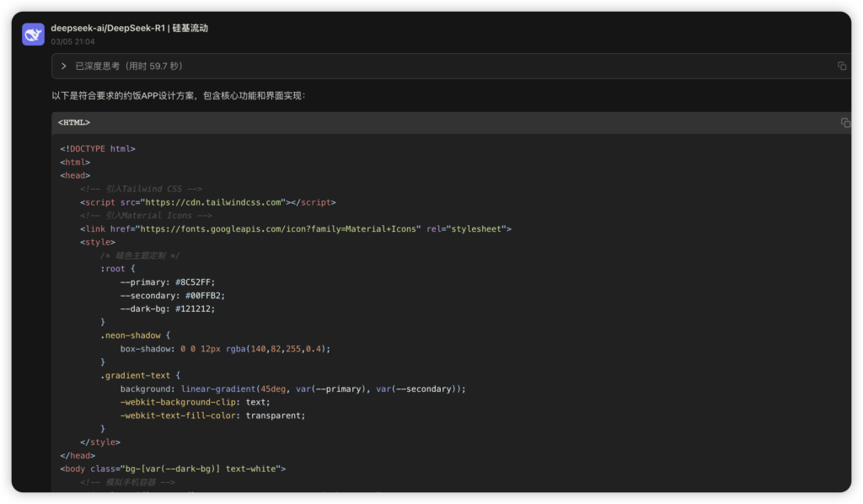Click the opening <head> tag line

coord(75,175)
